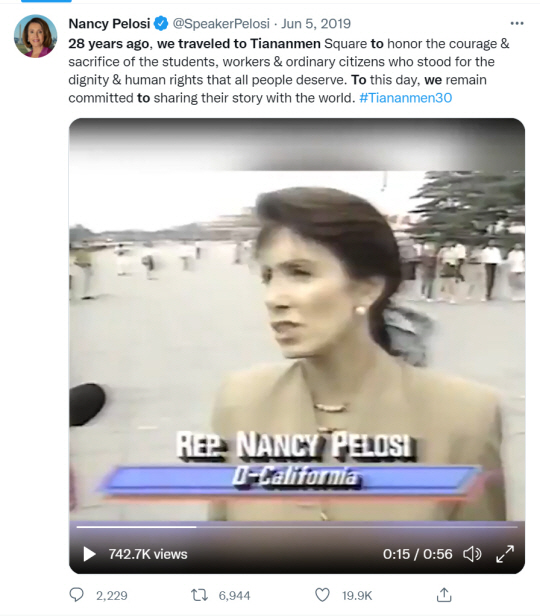This screenshot has width=540, height=616.
Task: Click the retweet arrows icon
Action: coord(200,595)
